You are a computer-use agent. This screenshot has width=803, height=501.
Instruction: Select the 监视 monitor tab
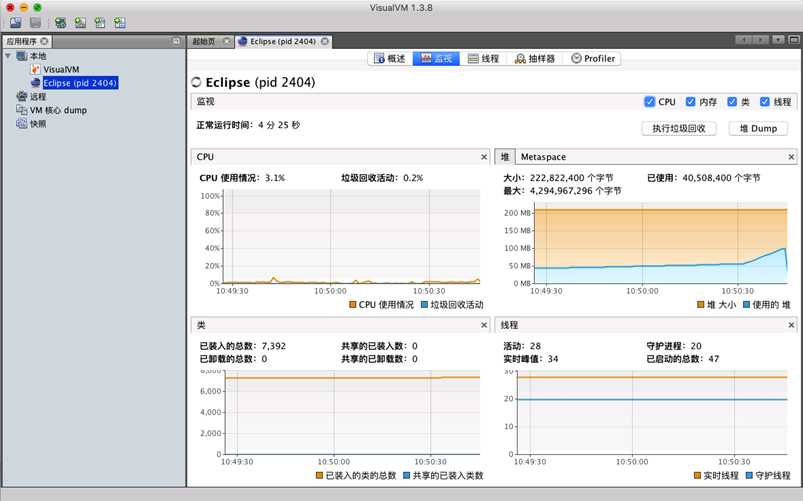click(x=436, y=58)
